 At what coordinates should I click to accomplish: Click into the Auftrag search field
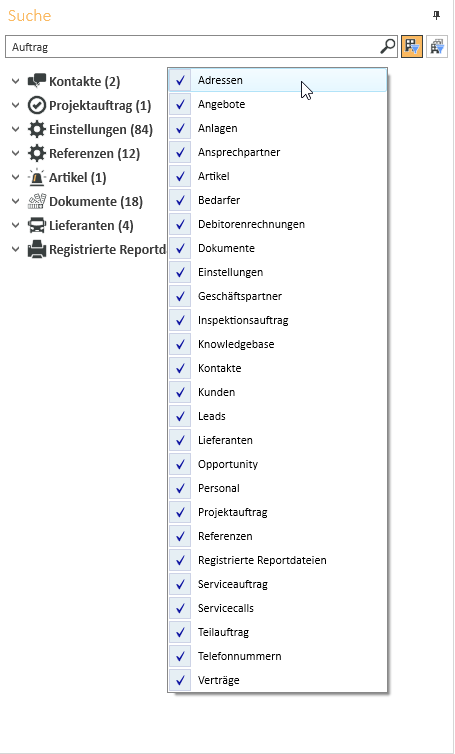click(192, 47)
